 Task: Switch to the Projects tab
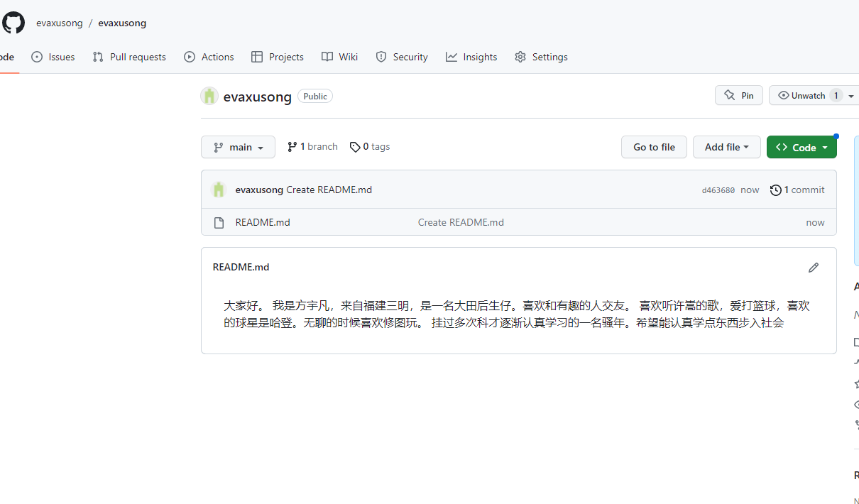click(x=278, y=57)
